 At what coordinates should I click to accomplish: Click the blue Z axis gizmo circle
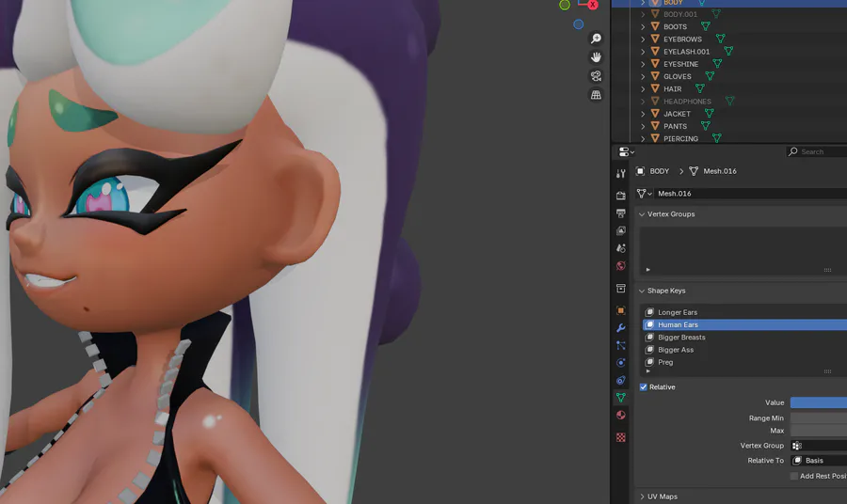578,24
